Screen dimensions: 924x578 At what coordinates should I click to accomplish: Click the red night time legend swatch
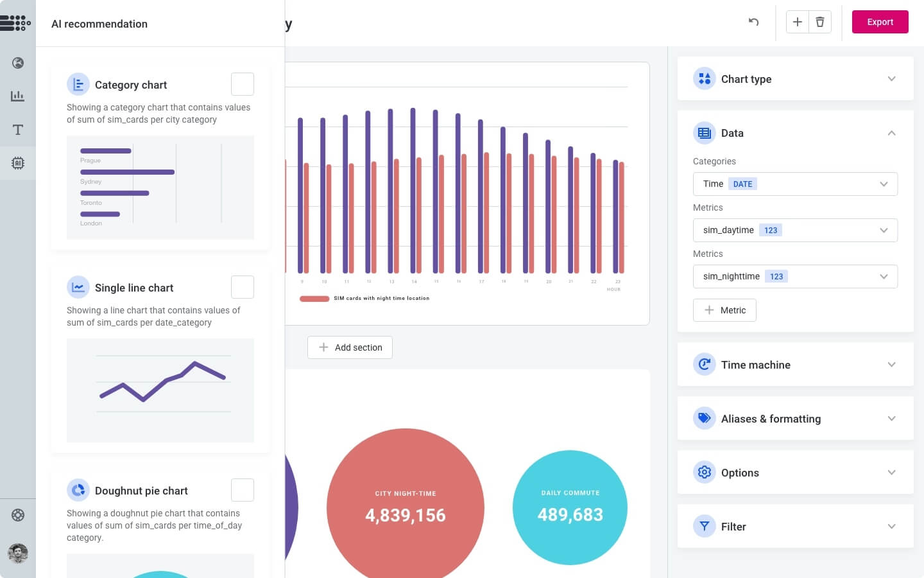pos(314,299)
